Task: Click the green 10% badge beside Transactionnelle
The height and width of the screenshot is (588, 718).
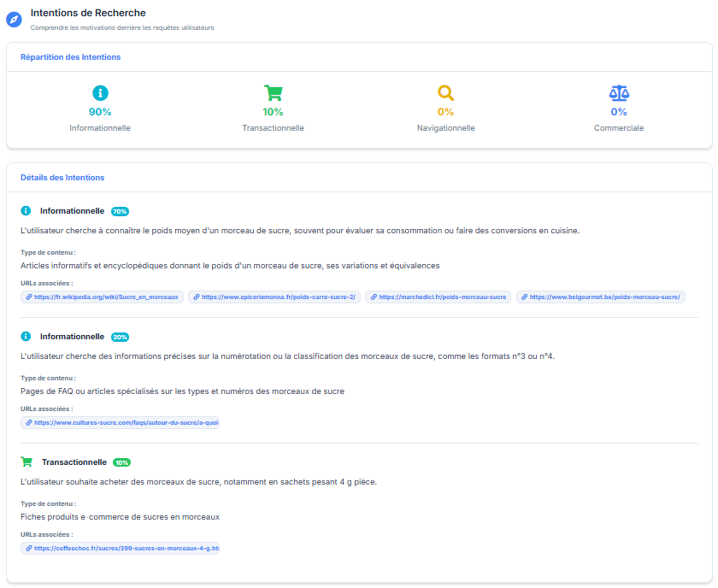Action: tap(121, 462)
